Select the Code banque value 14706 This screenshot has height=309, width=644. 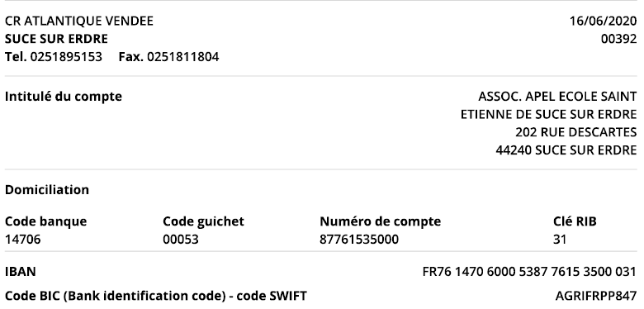[x=23, y=240]
